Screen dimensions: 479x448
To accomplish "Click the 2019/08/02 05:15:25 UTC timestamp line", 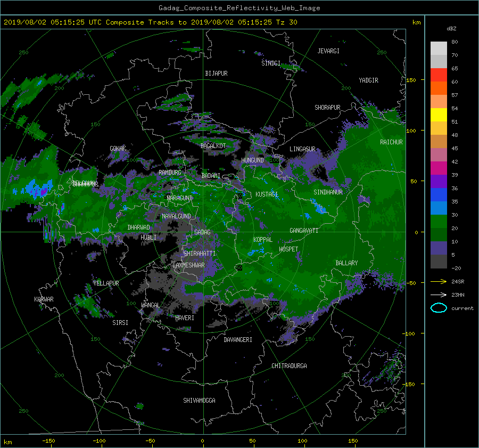I will (150, 22).
